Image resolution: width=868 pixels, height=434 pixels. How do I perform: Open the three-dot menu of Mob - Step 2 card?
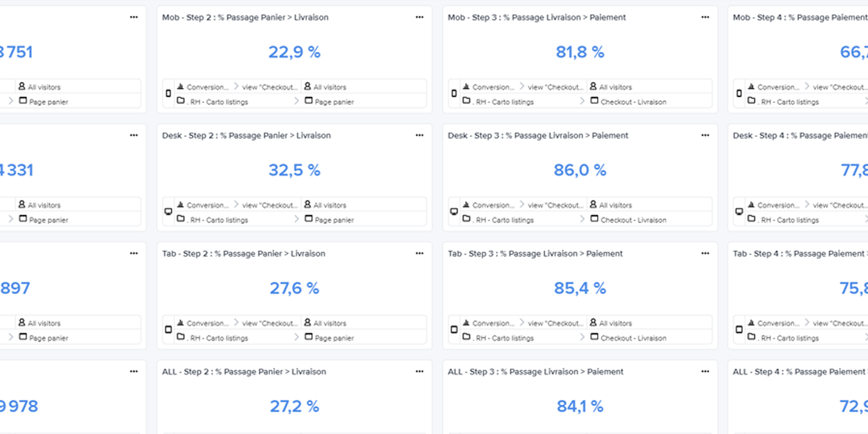tap(420, 17)
